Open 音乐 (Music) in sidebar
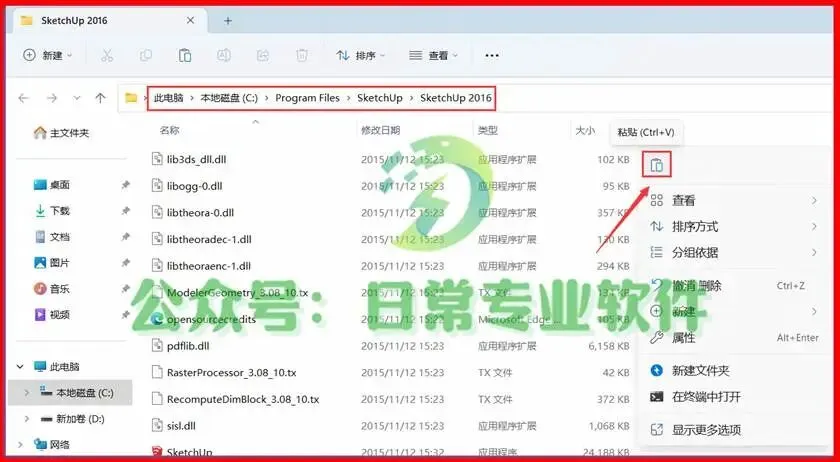The width and height of the screenshot is (840, 462). [x=52, y=289]
